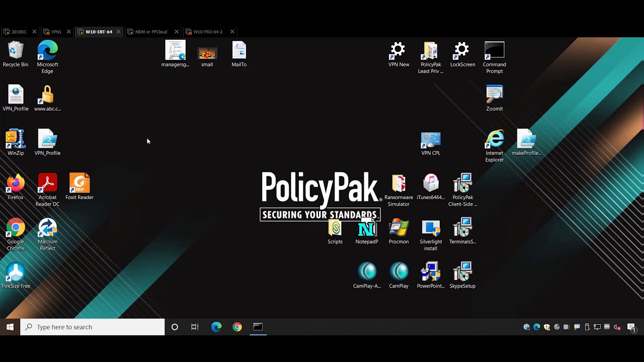This screenshot has height=362, width=644.
Task: Select the Ransomware Simulator icon
Action: click(398, 190)
